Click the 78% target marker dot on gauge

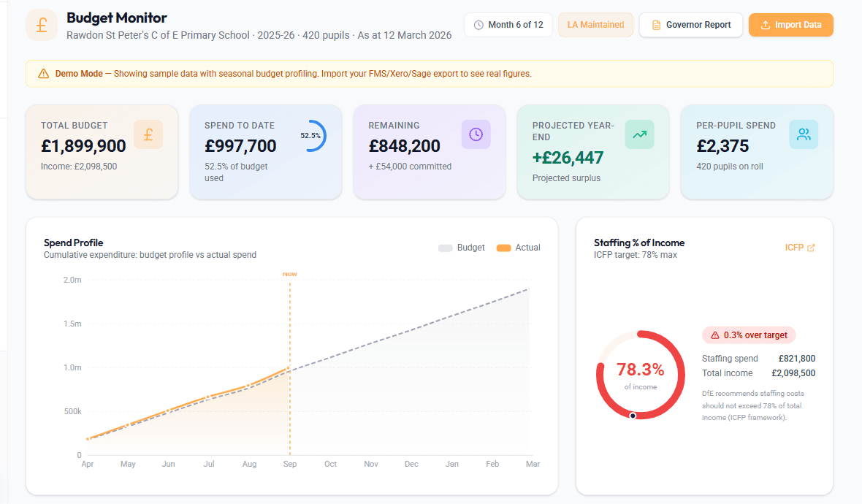point(633,416)
